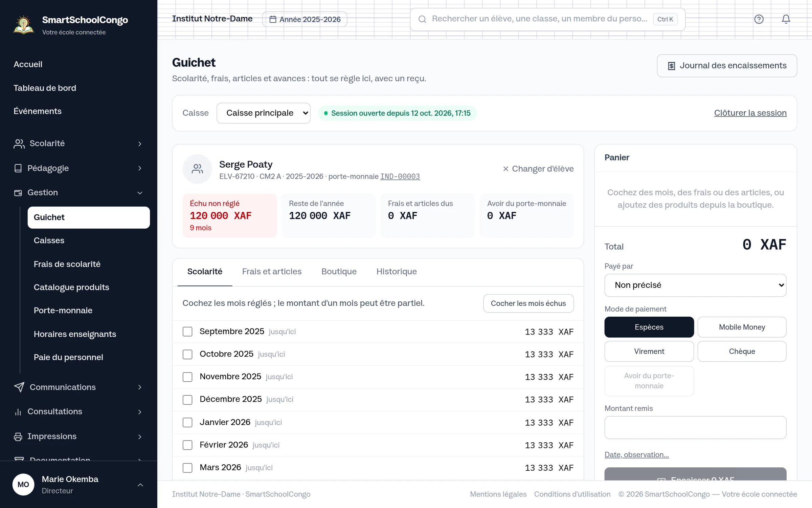Click the Scolarité people icon in sidebar
812x508 pixels.
pos(19,144)
